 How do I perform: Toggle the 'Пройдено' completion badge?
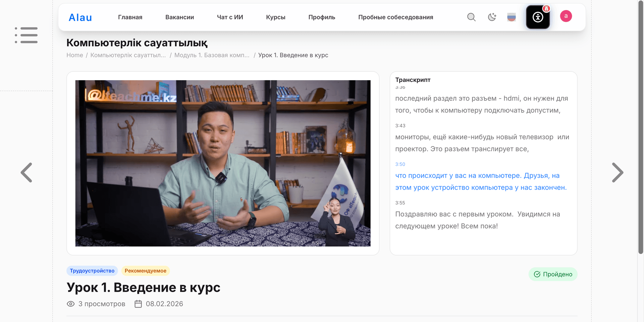(x=553, y=274)
